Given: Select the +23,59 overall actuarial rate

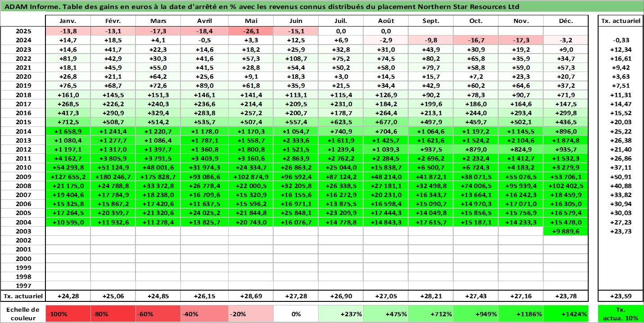Looking at the screenshot, I should [621, 296].
